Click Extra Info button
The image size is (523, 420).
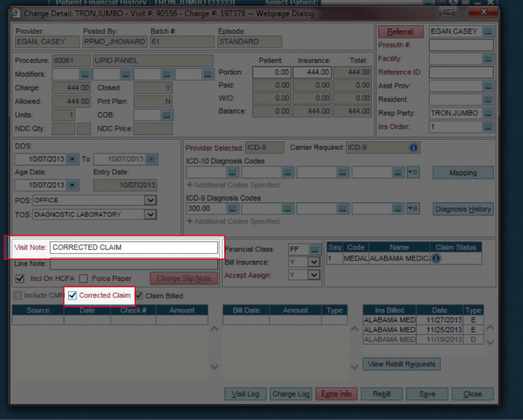pyautogui.click(x=336, y=394)
